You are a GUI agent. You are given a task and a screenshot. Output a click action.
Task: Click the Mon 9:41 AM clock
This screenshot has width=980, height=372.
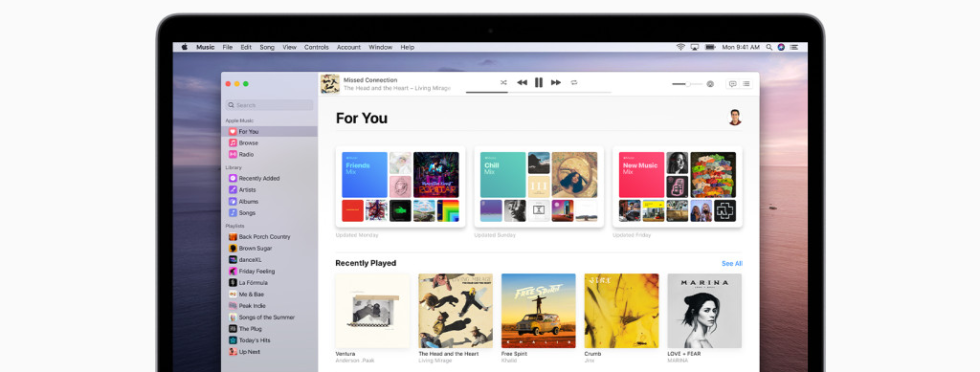[x=741, y=47]
